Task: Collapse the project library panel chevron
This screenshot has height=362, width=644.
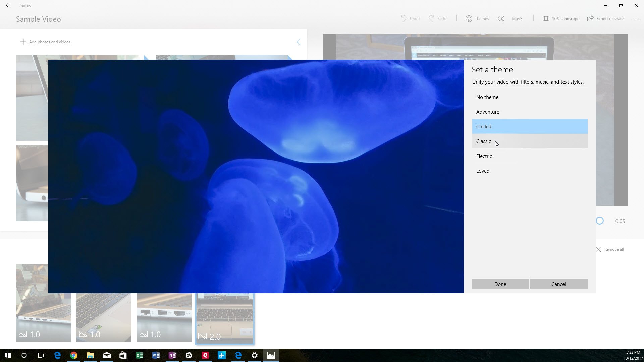Action: coord(298,42)
